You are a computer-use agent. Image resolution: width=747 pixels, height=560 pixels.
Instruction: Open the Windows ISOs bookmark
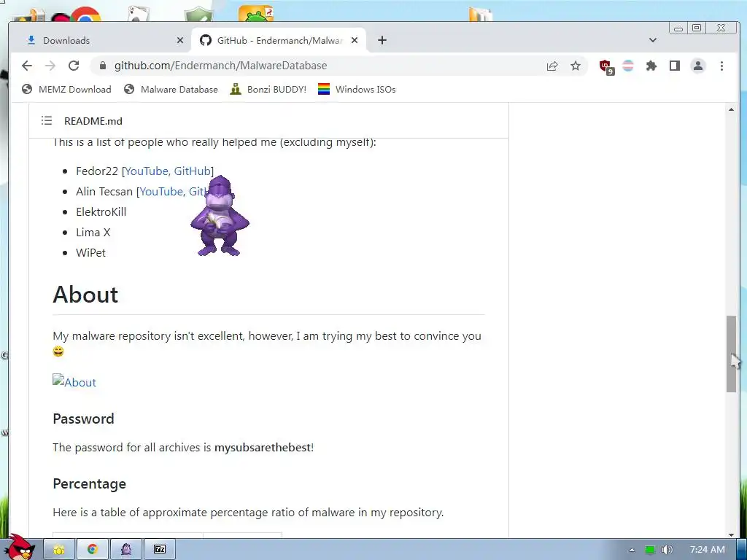357,90
